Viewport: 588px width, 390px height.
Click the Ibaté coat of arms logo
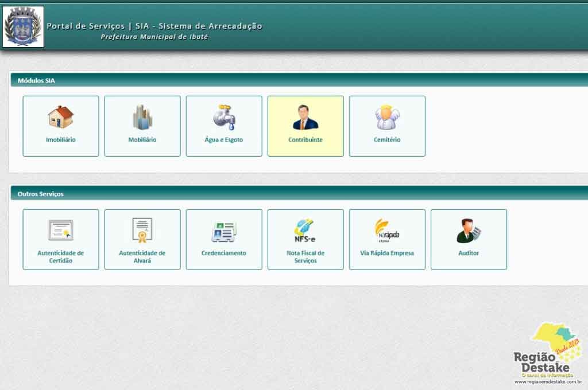coord(23,26)
